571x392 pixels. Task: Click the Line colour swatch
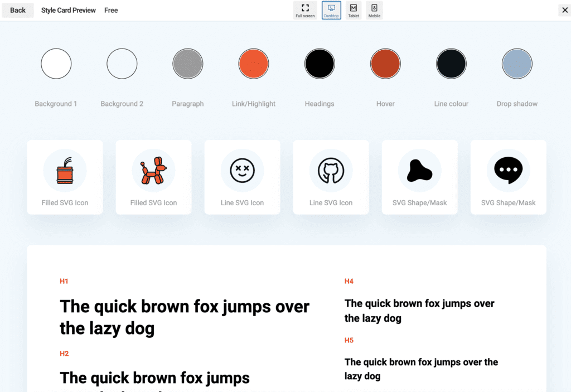coord(451,64)
